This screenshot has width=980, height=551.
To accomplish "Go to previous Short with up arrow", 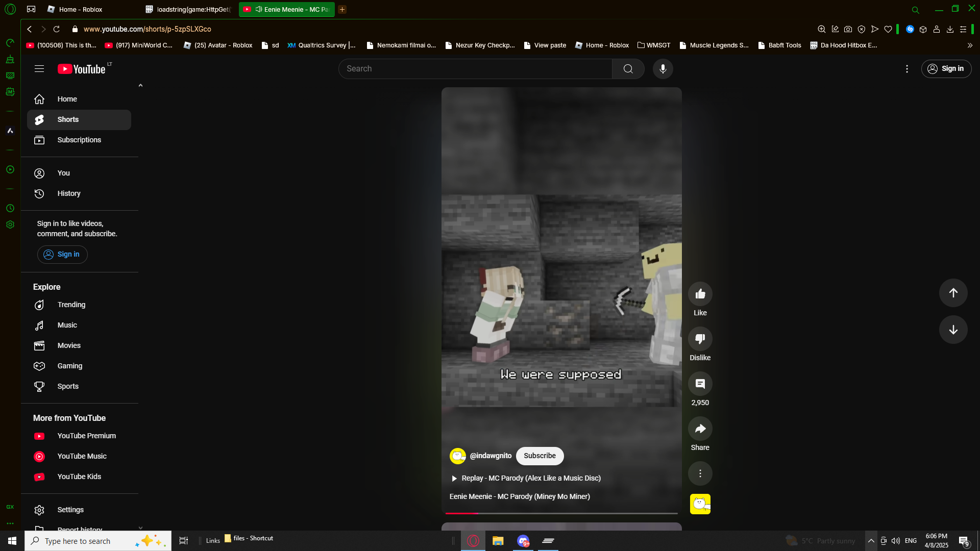I will pyautogui.click(x=953, y=293).
